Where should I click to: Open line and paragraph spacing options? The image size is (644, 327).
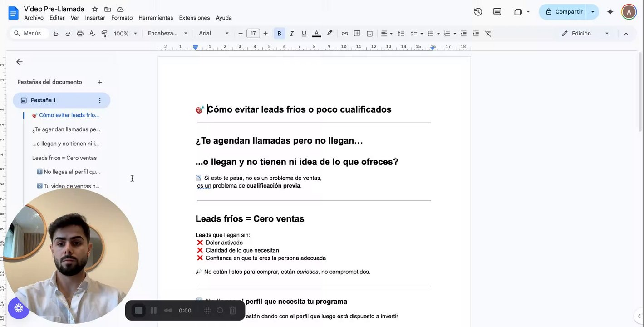click(401, 34)
